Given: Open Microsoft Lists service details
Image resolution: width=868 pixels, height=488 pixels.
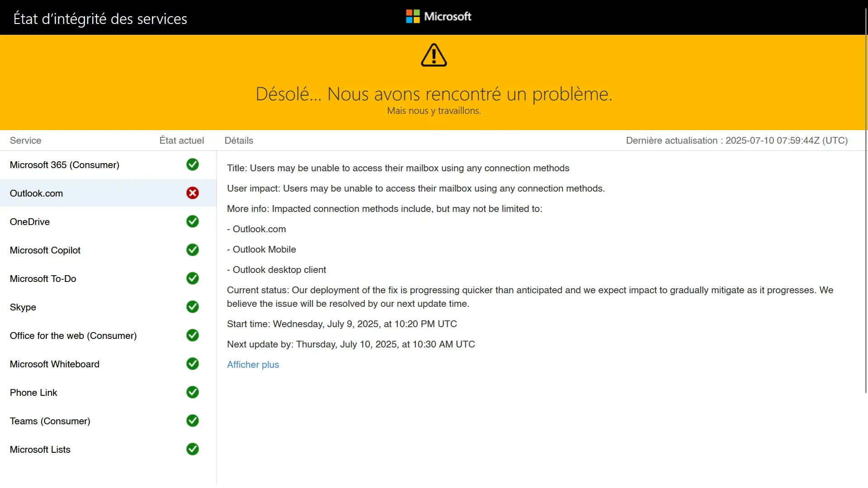Looking at the screenshot, I should (108, 450).
